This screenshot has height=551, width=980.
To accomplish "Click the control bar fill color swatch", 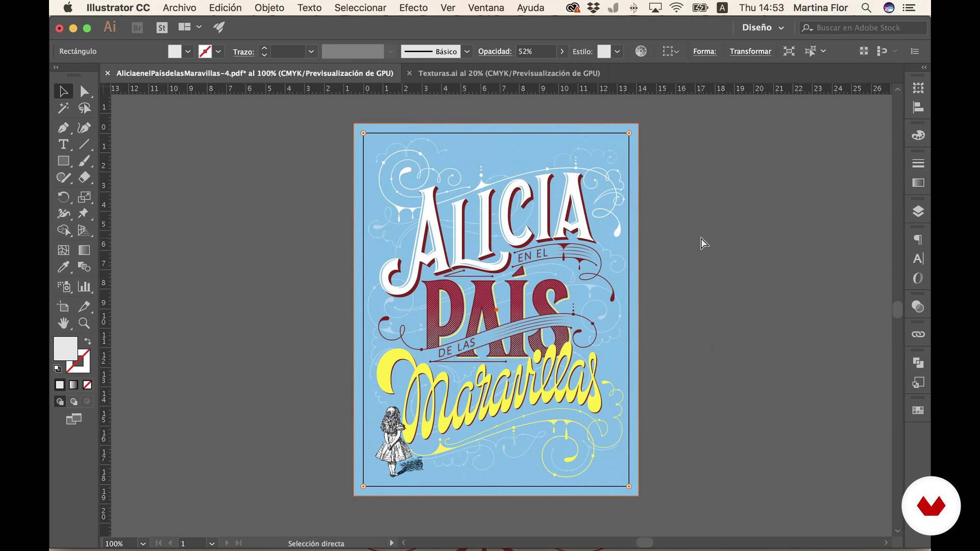I will coord(175,52).
